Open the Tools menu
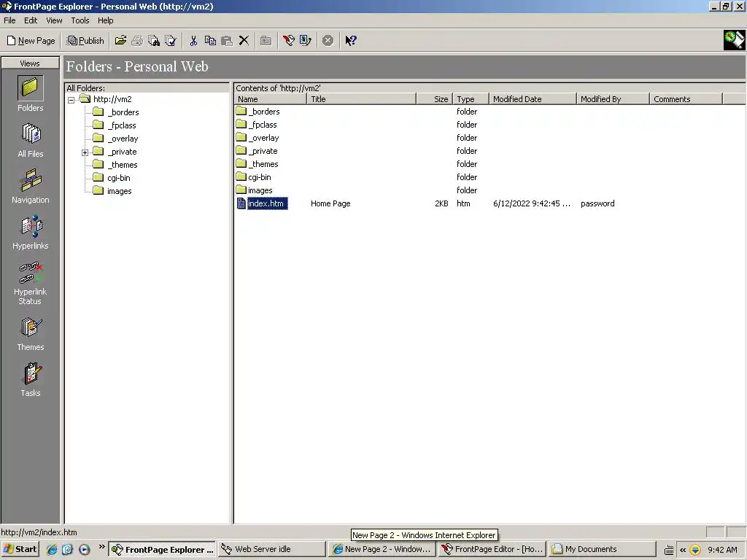 [80, 20]
